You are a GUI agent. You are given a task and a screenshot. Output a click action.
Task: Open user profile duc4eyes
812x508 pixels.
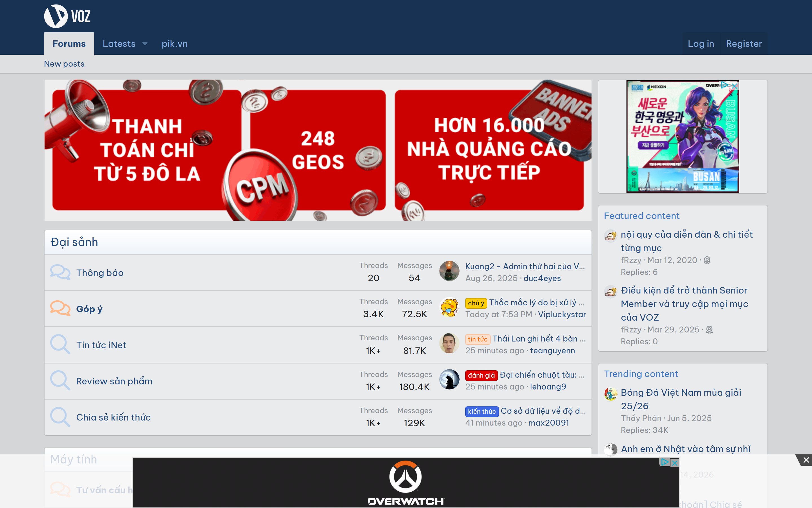tap(542, 279)
